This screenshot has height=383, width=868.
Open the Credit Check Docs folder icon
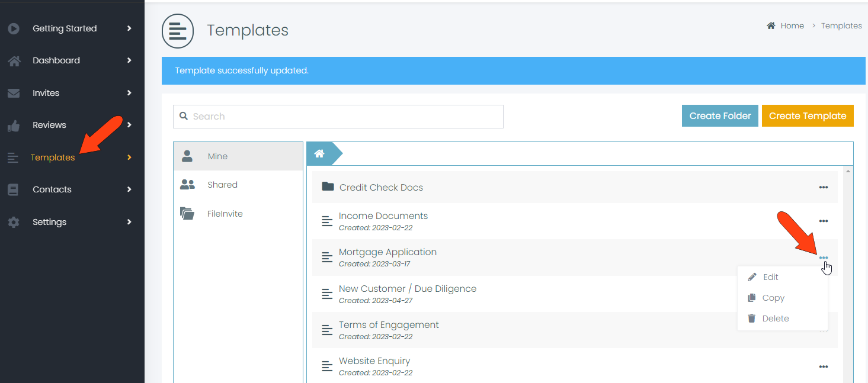pyautogui.click(x=328, y=187)
